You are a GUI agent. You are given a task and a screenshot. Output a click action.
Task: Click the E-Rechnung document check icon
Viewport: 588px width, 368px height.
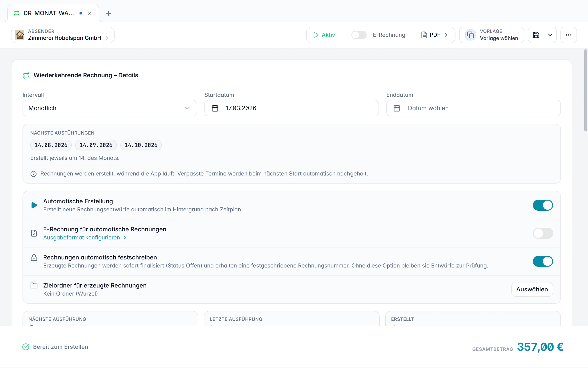coord(34,233)
